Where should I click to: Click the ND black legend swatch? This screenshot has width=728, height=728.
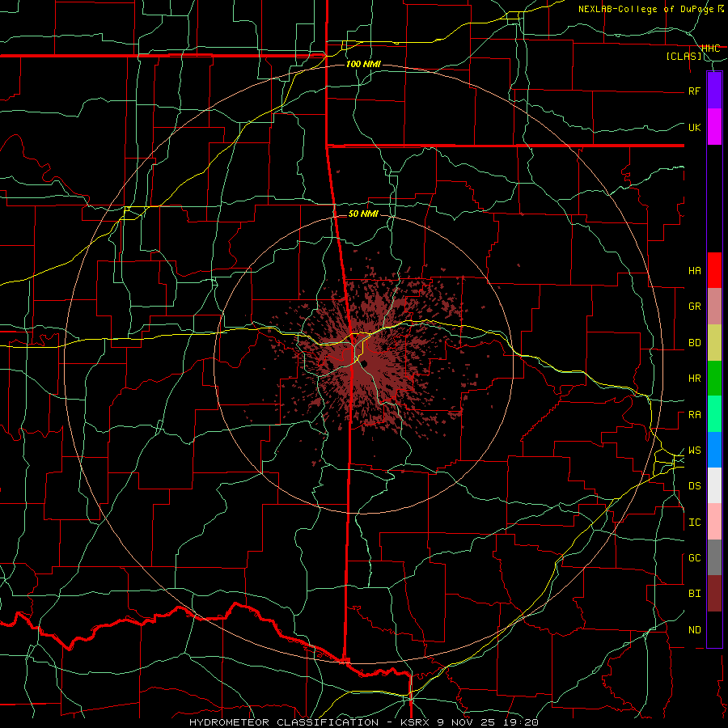pos(714,629)
